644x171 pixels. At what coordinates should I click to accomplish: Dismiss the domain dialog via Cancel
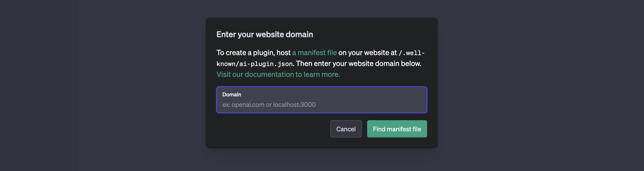[346, 129]
